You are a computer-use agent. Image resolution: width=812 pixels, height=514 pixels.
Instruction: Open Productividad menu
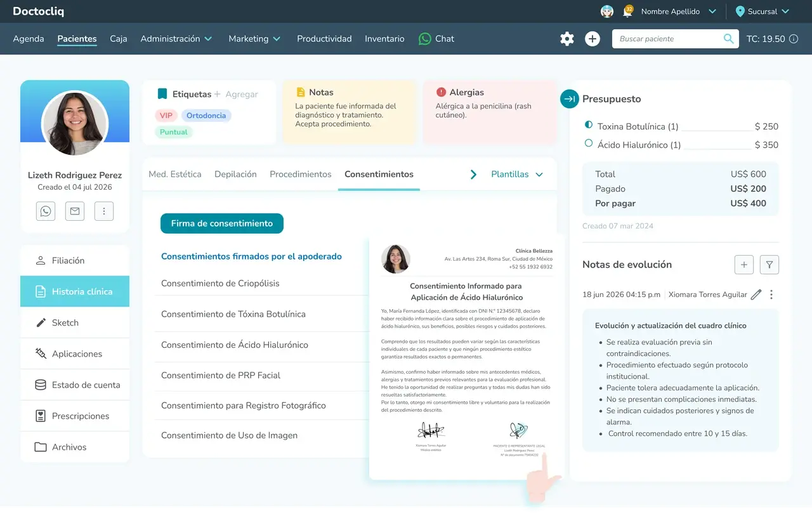324,39
